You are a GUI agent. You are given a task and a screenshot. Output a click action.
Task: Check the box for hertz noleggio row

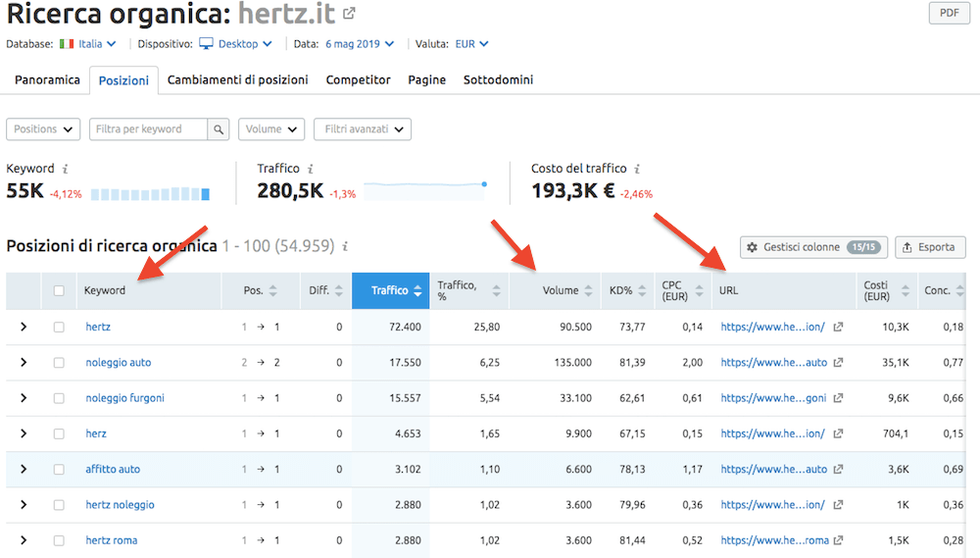coord(59,505)
